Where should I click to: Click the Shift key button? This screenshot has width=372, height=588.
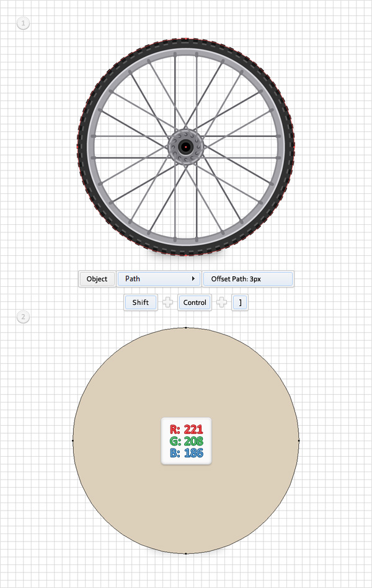pyautogui.click(x=140, y=302)
